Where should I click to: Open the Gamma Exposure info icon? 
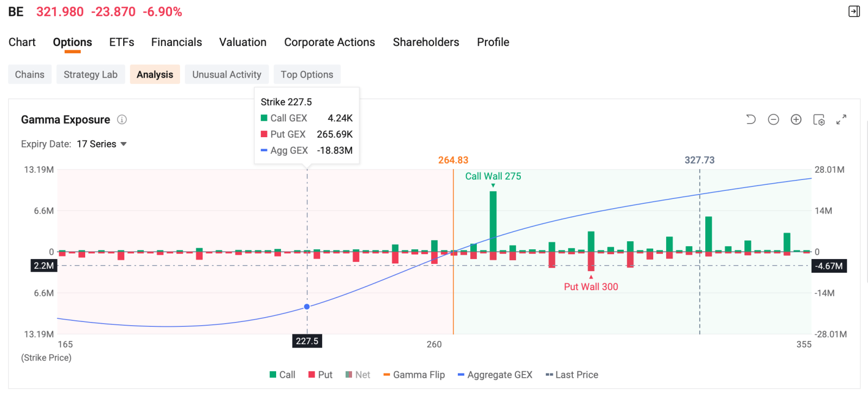click(122, 119)
